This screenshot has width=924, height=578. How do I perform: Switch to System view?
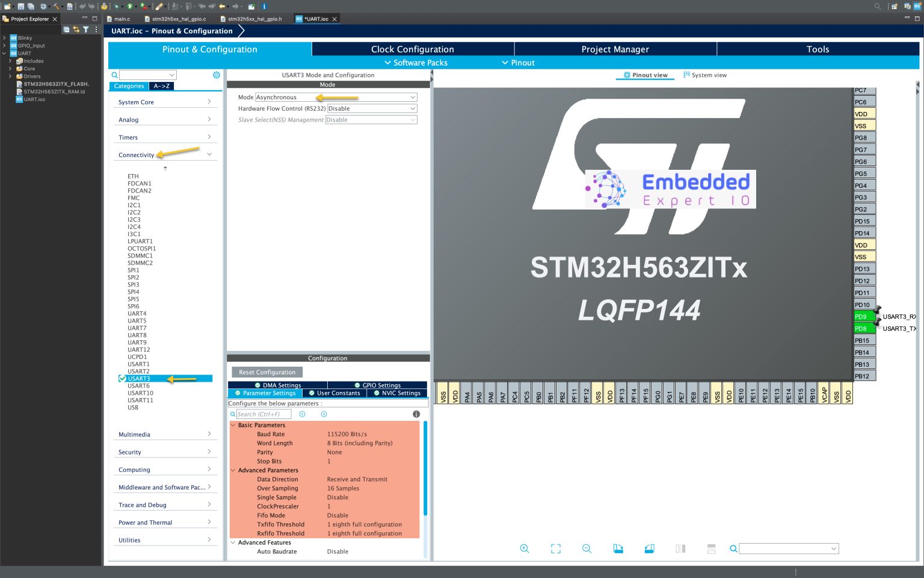[x=704, y=75]
